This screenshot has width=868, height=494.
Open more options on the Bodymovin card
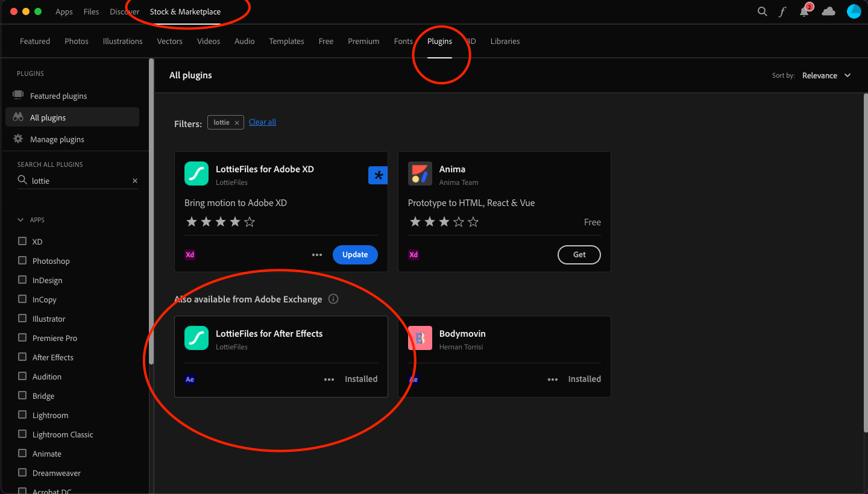(x=553, y=380)
